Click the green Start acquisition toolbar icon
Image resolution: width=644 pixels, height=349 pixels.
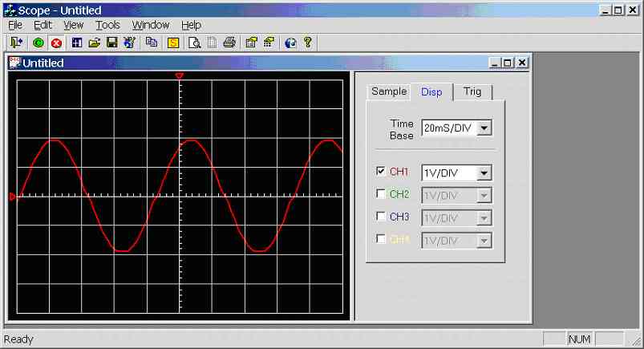click(x=38, y=43)
